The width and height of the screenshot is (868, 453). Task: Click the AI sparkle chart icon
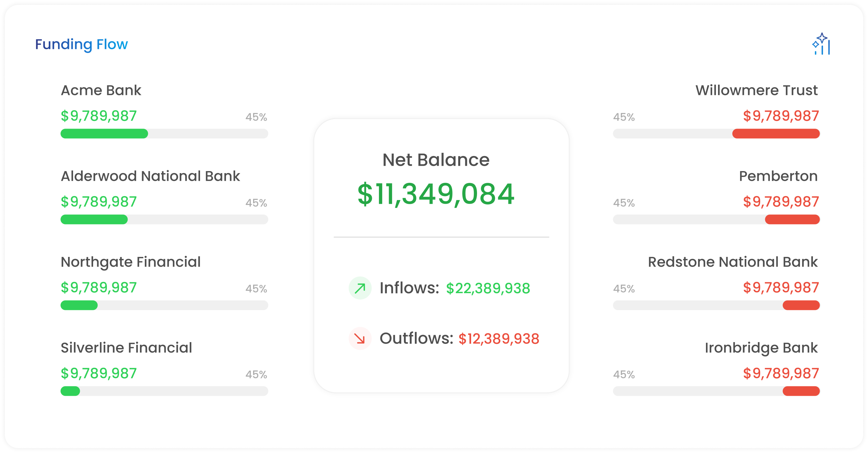tap(821, 44)
